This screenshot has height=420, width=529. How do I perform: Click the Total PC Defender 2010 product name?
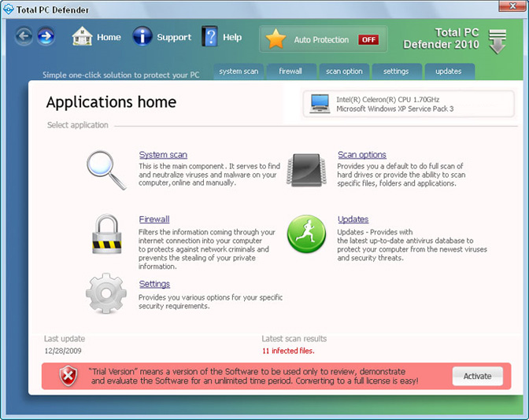click(x=441, y=39)
